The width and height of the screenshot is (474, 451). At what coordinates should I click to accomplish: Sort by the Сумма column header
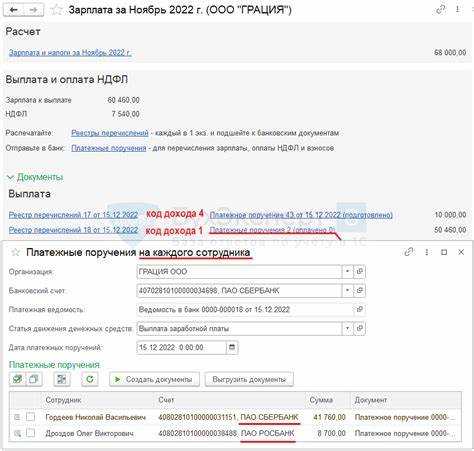pos(328,400)
